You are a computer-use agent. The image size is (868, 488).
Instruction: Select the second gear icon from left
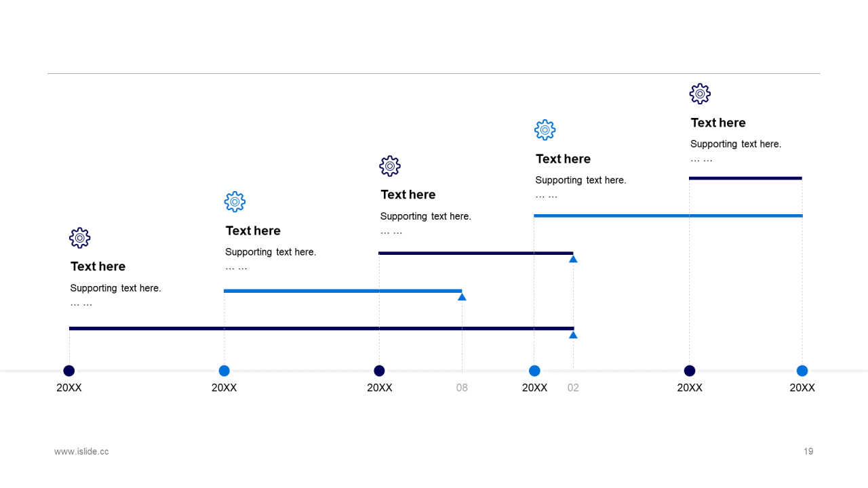[x=235, y=202]
